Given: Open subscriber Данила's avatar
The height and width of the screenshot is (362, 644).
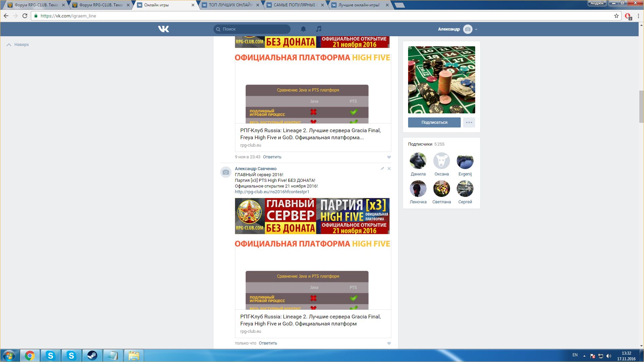Looking at the screenshot, I should 418,161.
